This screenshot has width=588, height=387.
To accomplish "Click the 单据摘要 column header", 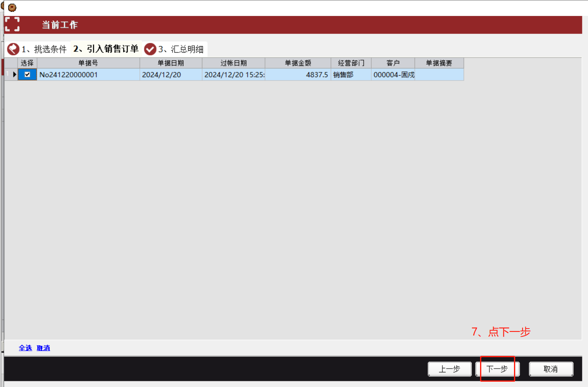I will (x=439, y=63).
